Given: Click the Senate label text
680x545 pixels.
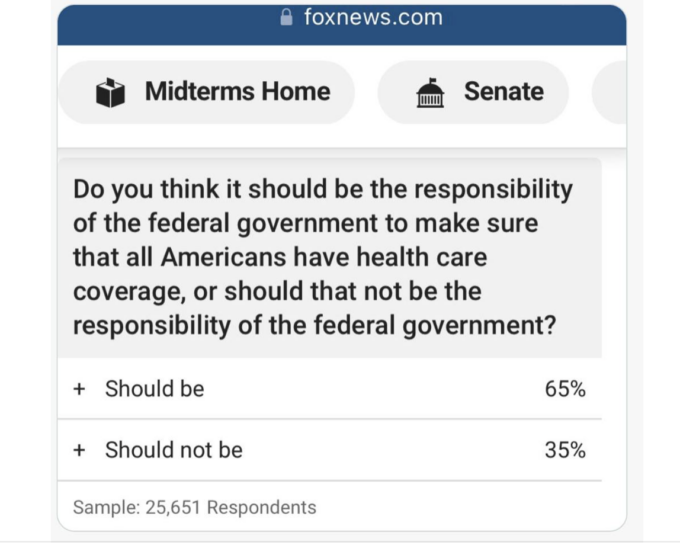Looking at the screenshot, I should click(504, 91).
